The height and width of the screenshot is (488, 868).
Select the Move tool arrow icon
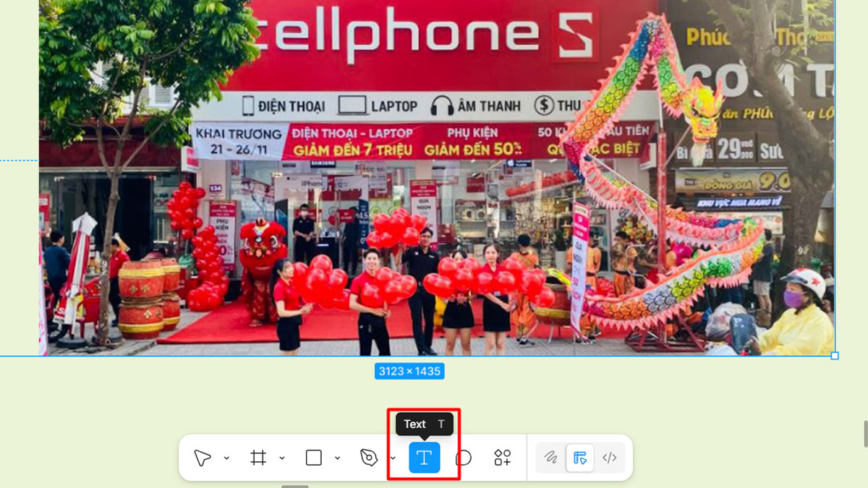[202, 458]
